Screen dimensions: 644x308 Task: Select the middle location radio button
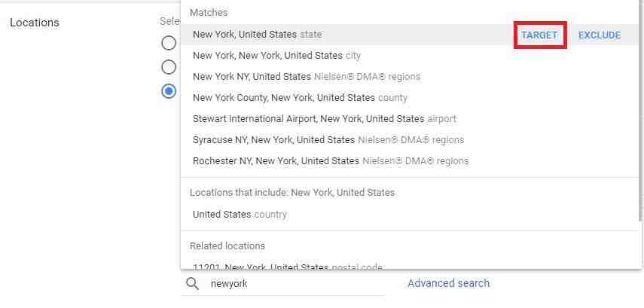point(169,67)
